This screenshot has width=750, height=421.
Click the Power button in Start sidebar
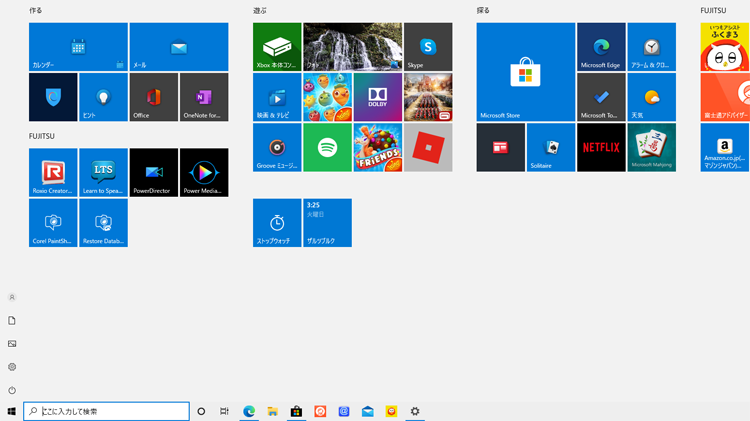point(12,390)
